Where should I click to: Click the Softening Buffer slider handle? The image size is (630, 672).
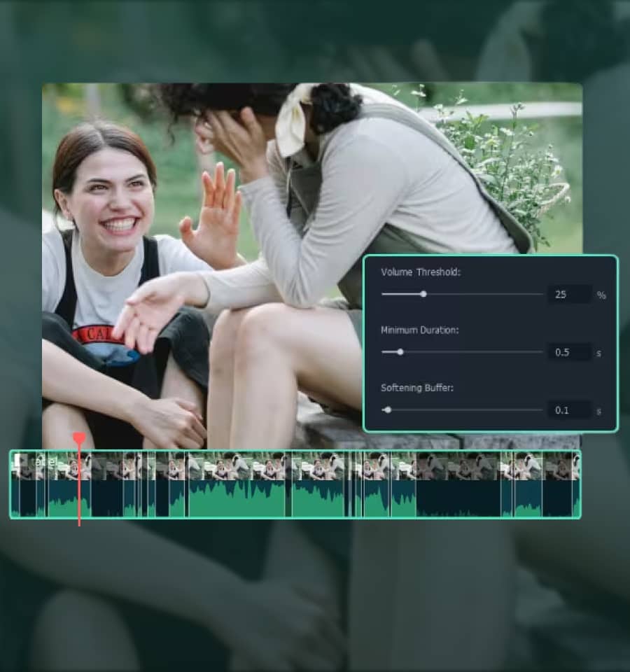[388, 409]
